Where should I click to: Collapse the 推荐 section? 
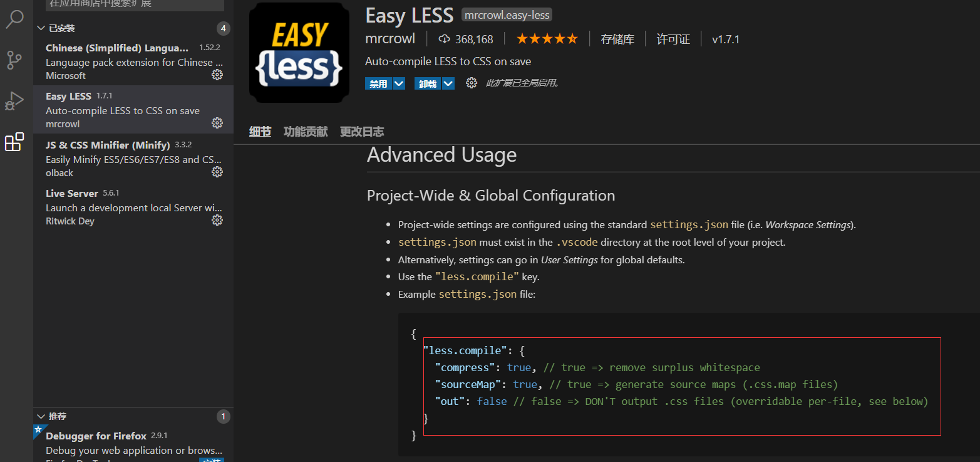[x=41, y=416]
